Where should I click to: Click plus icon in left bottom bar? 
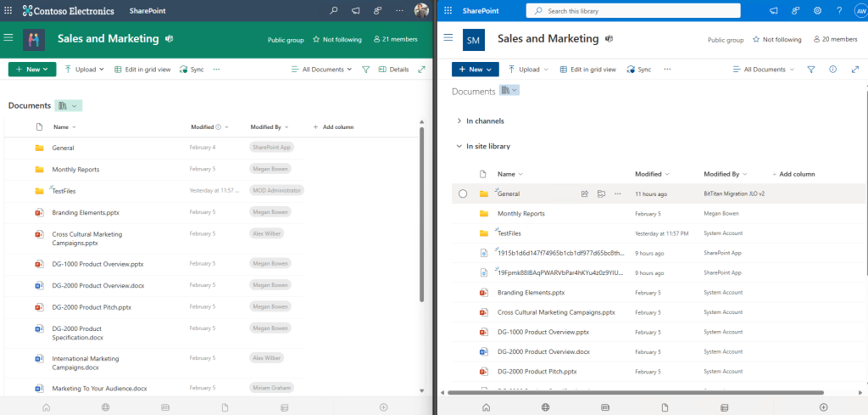coord(384,407)
